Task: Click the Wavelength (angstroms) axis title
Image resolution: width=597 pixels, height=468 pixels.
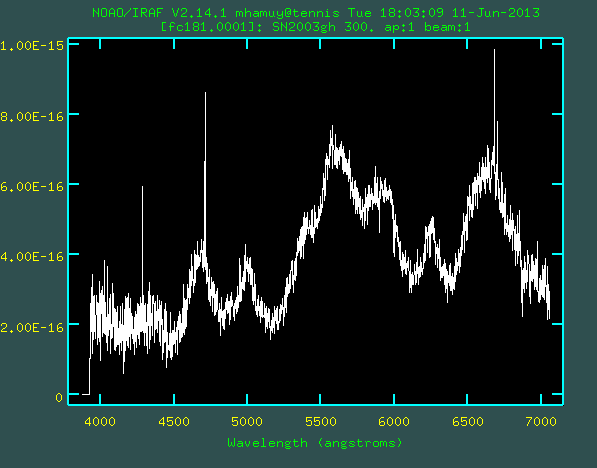Action: [315, 443]
